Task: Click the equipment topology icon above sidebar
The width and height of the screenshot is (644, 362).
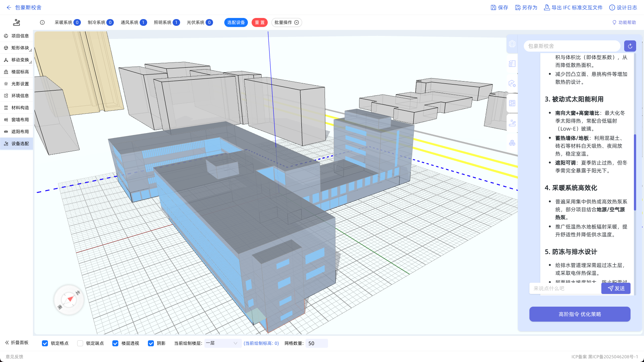Action: [x=16, y=22]
